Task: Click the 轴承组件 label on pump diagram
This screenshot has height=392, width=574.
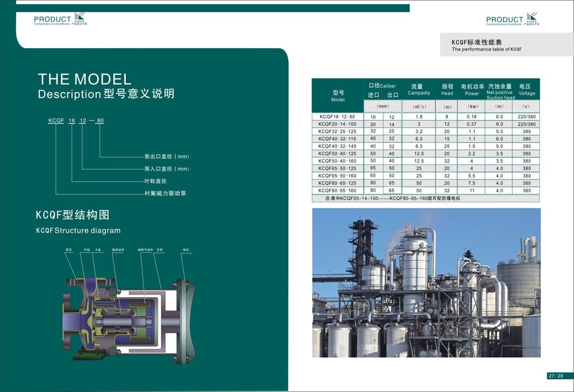Action: click(x=118, y=250)
